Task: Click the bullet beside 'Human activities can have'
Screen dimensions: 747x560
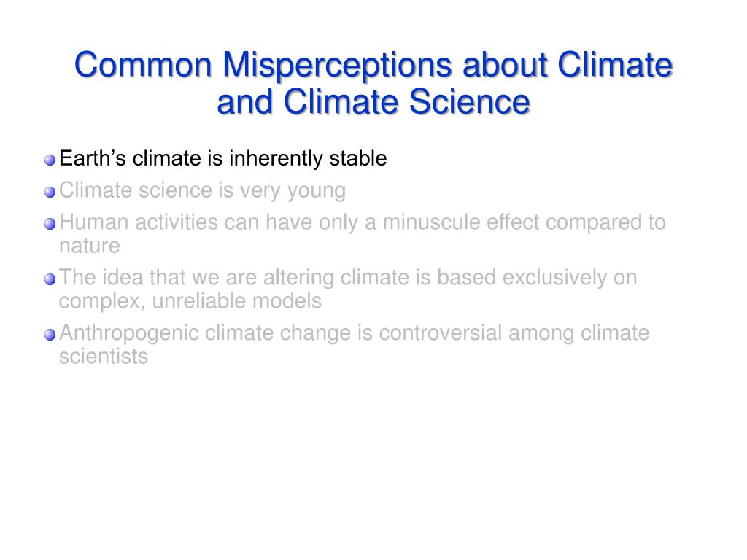Action: tap(50, 224)
